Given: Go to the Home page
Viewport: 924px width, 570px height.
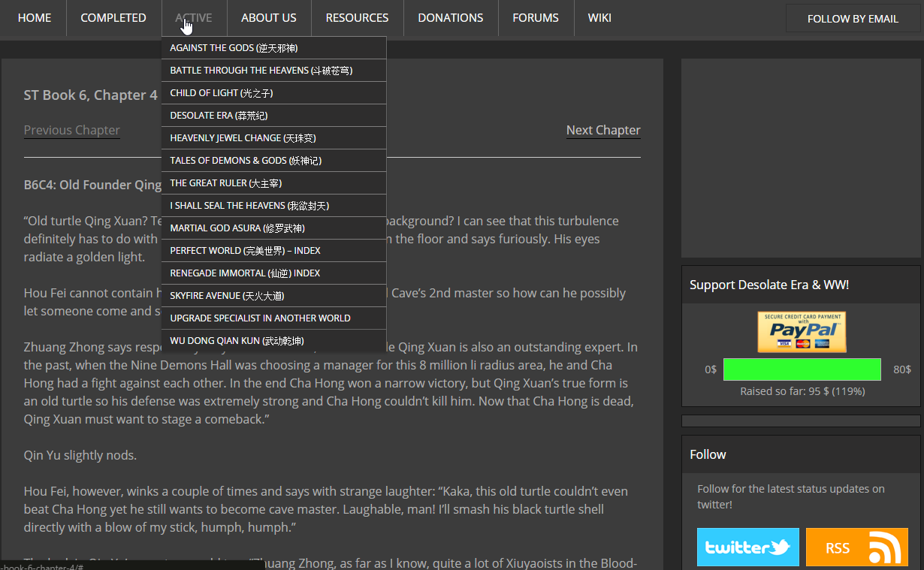Looking at the screenshot, I should tap(35, 17).
